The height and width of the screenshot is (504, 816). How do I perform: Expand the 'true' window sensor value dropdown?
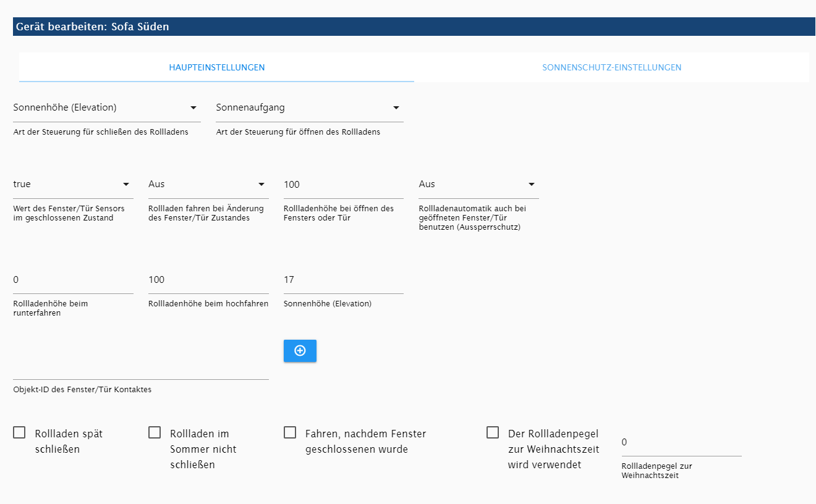pos(73,184)
